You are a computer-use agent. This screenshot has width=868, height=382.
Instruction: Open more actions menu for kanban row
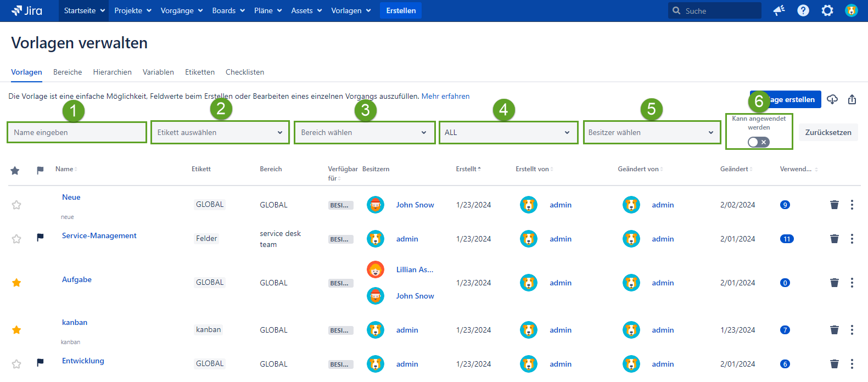852,330
